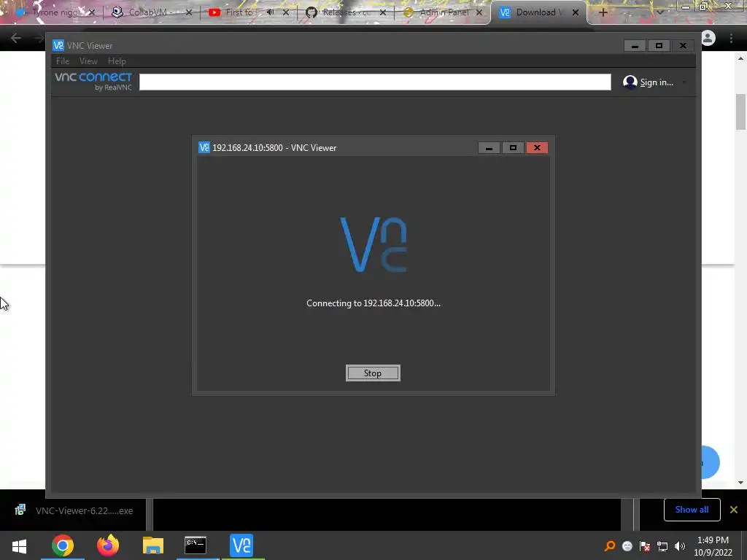Viewport: 747px width, 560px height.
Task: Click the Sign in user avatar icon
Action: pos(630,82)
